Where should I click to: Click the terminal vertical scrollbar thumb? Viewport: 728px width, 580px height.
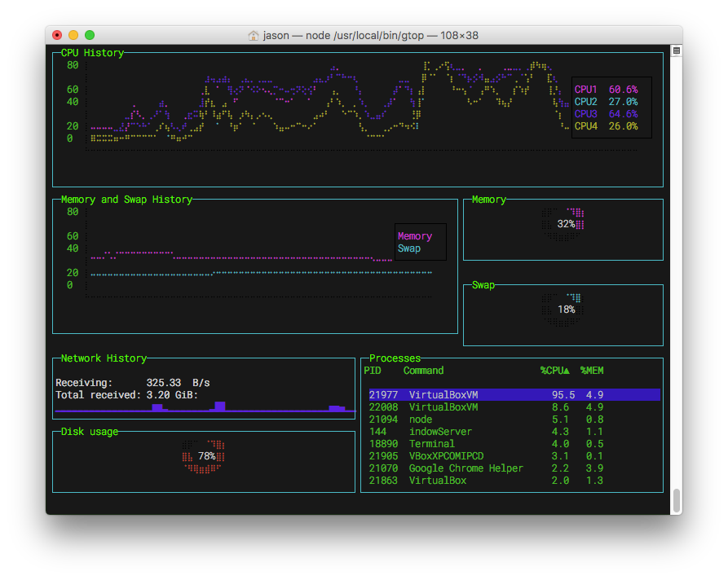(x=677, y=501)
